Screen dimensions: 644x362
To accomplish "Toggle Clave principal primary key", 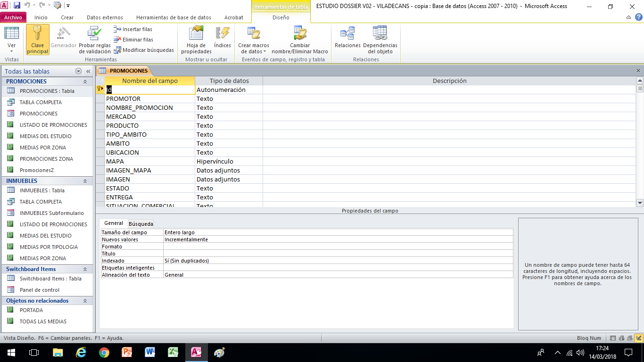I will pos(38,40).
